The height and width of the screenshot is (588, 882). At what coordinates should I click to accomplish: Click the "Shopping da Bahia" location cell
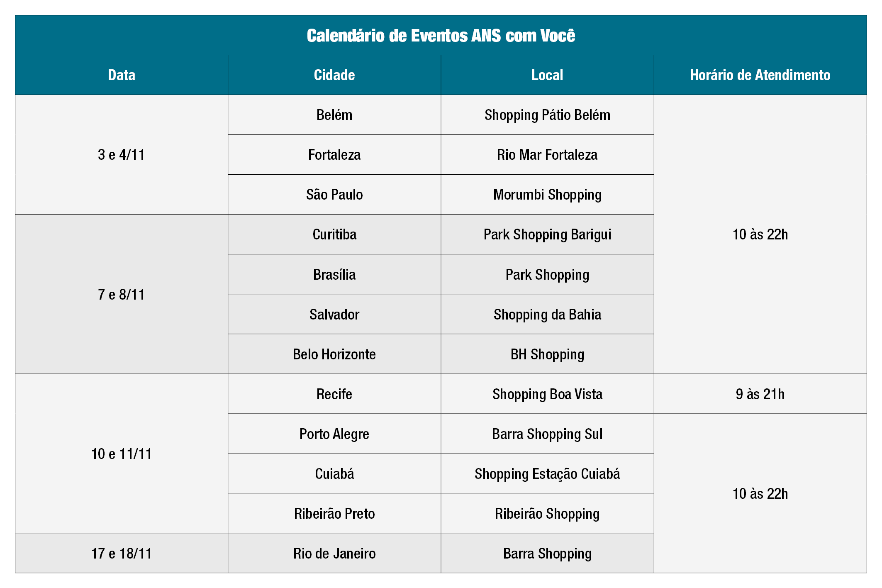[x=547, y=314]
